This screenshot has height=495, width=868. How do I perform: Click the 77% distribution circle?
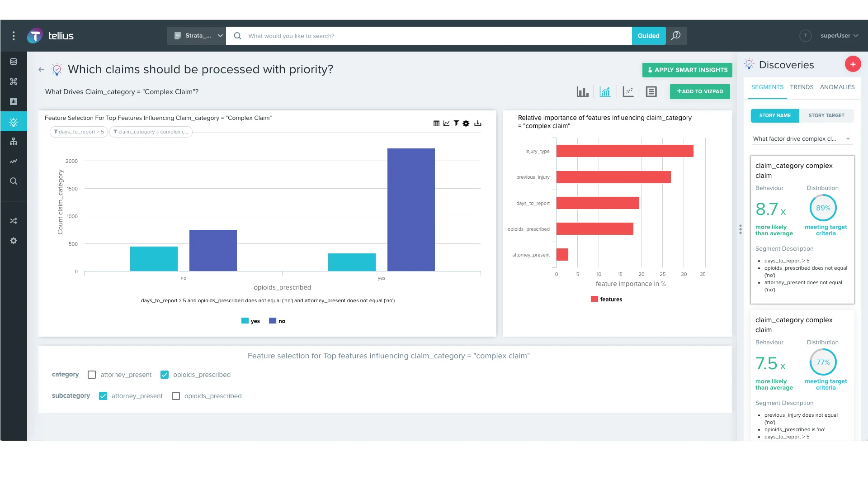tap(823, 362)
